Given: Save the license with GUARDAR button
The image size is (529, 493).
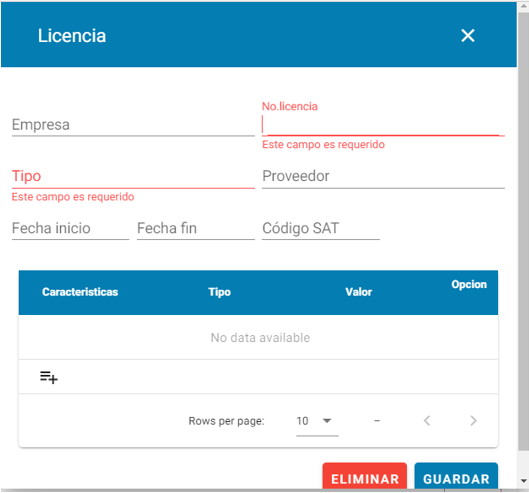Looking at the screenshot, I should 456,476.
